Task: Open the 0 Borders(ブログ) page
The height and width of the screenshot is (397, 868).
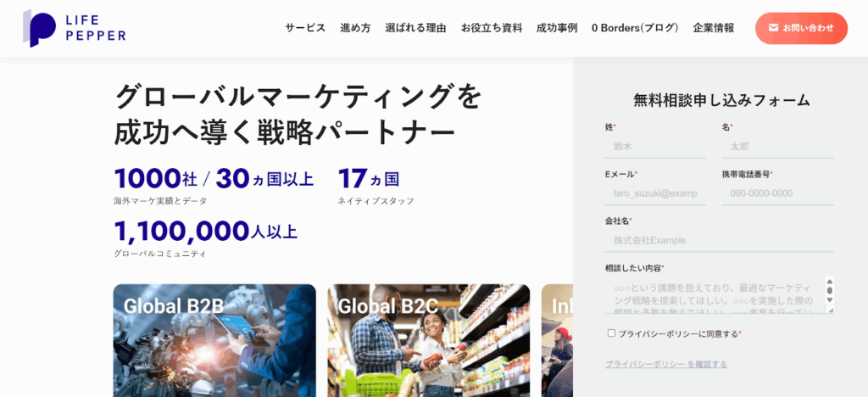Action: (x=635, y=28)
